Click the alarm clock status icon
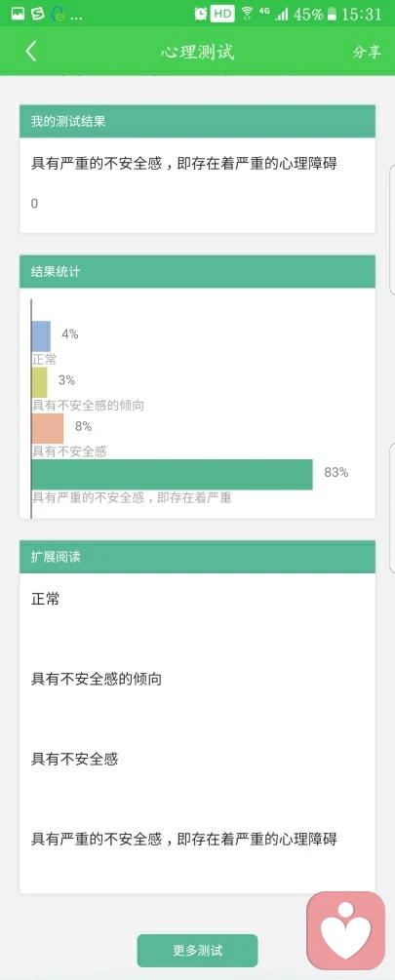The height and width of the screenshot is (980, 395). tap(201, 13)
